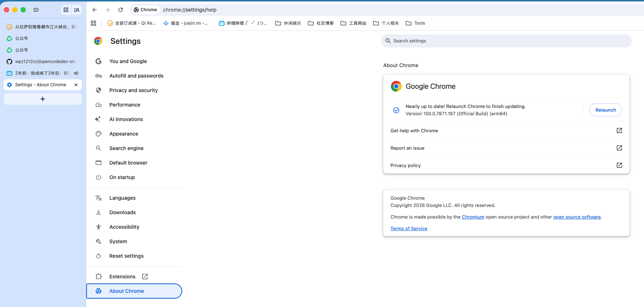Expand the Tools bookmark folder
This screenshot has width=644, height=307.
point(415,23)
